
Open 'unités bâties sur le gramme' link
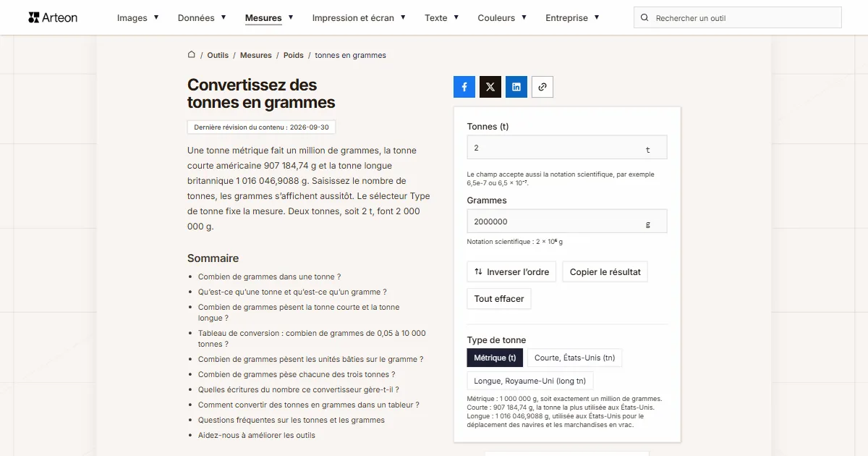pyautogui.click(x=311, y=359)
